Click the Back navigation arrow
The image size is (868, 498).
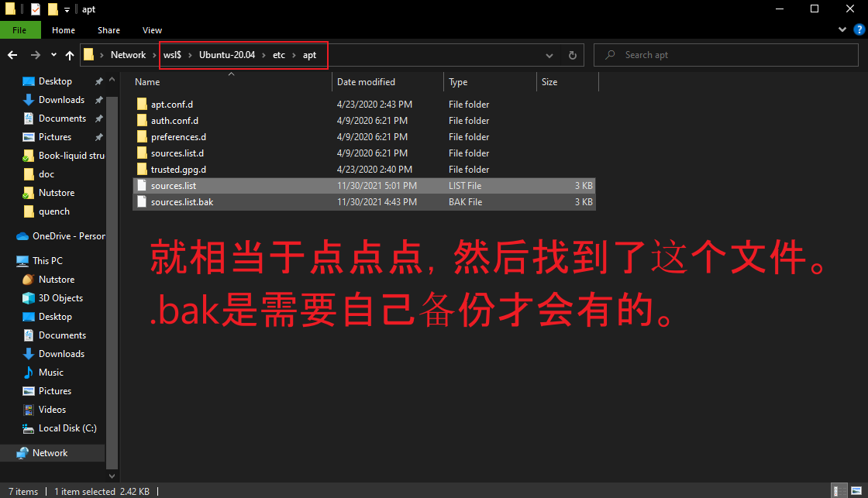click(12, 55)
